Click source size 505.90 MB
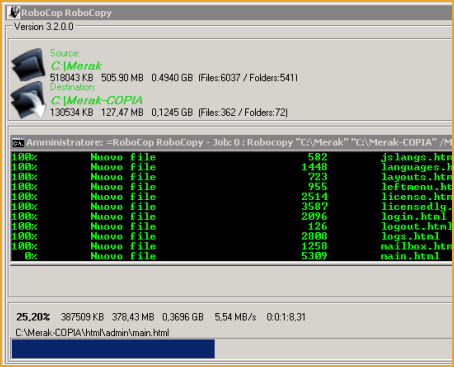This screenshot has height=367, width=454. pos(122,78)
